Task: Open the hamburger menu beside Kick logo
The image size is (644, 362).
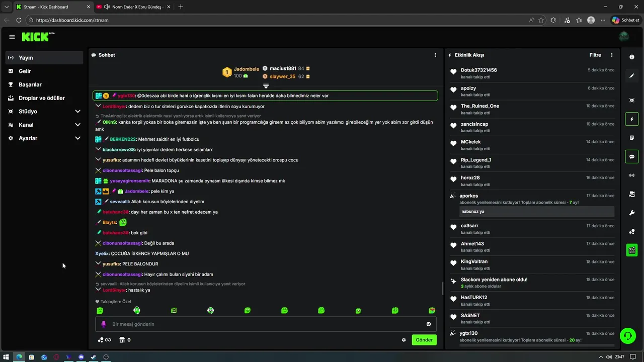Action: pyautogui.click(x=12, y=37)
